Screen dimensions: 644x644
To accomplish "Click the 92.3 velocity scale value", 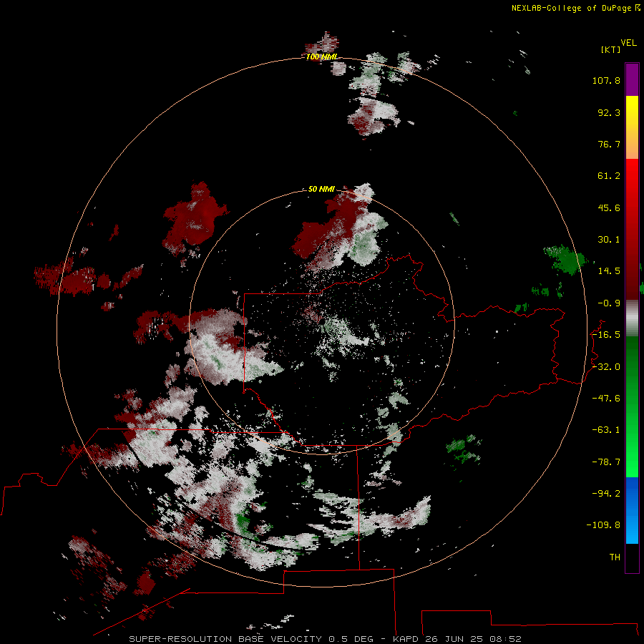I will point(609,112).
